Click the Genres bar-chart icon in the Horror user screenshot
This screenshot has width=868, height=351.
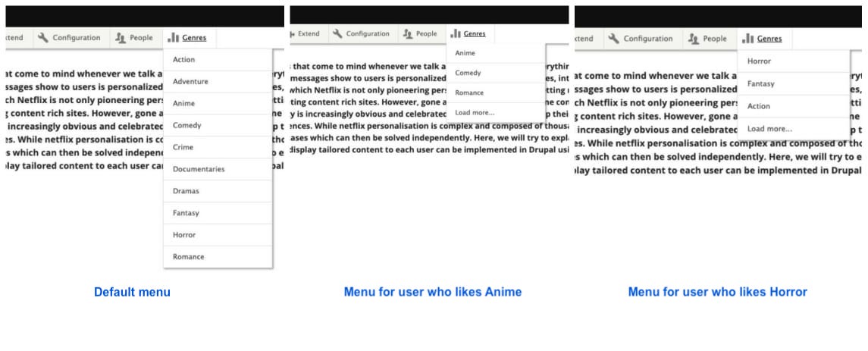tap(748, 38)
